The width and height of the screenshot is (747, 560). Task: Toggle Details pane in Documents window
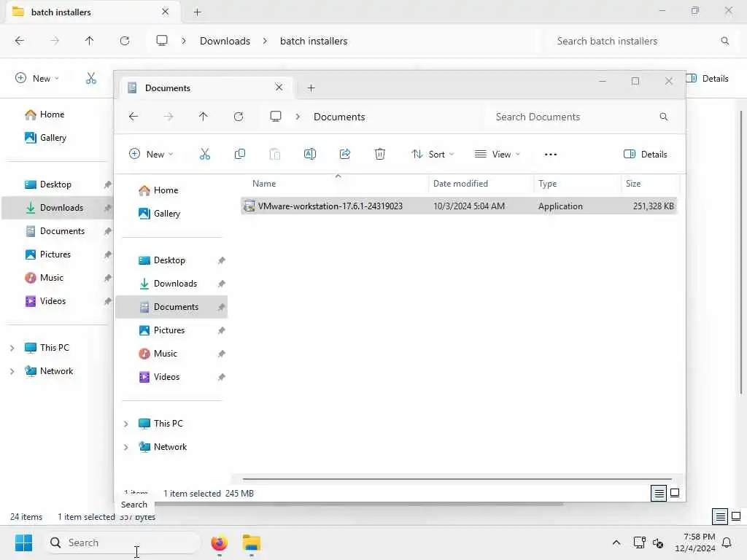click(x=645, y=155)
